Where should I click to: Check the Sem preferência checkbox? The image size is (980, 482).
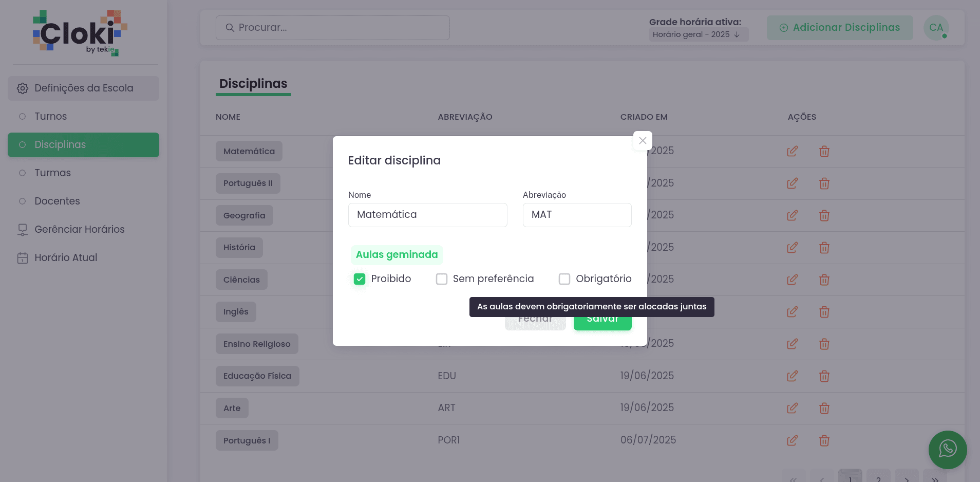pyautogui.click(x=442, y=279)
